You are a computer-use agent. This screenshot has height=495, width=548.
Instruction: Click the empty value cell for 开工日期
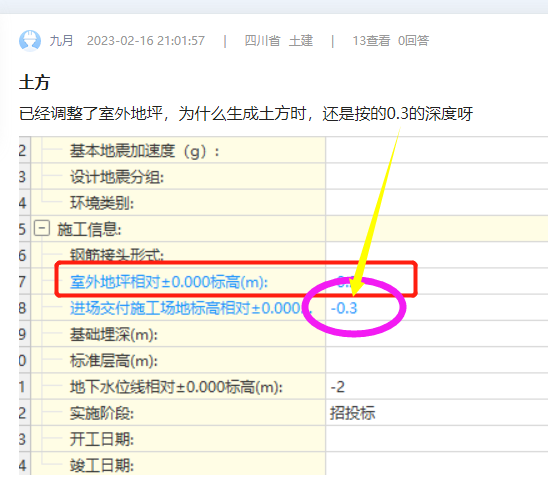[437, 439]
